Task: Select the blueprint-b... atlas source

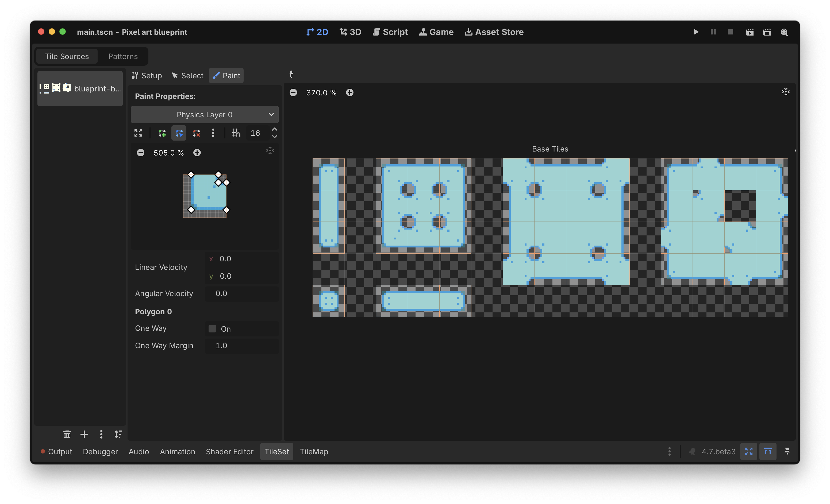Action: (x=80, y=88)
